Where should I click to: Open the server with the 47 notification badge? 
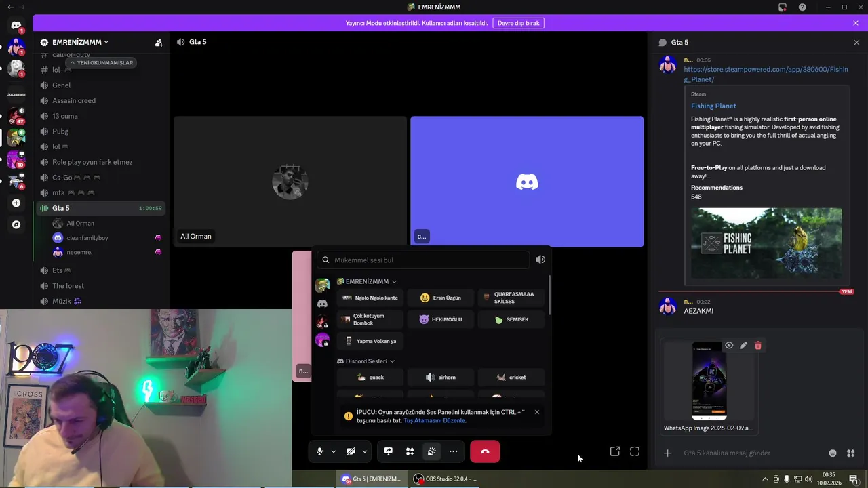pos(16,115)
